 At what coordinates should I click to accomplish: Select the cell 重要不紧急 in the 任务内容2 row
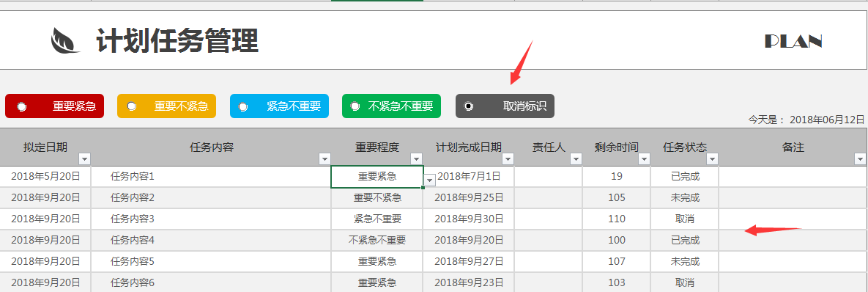(x=377, y=198)
